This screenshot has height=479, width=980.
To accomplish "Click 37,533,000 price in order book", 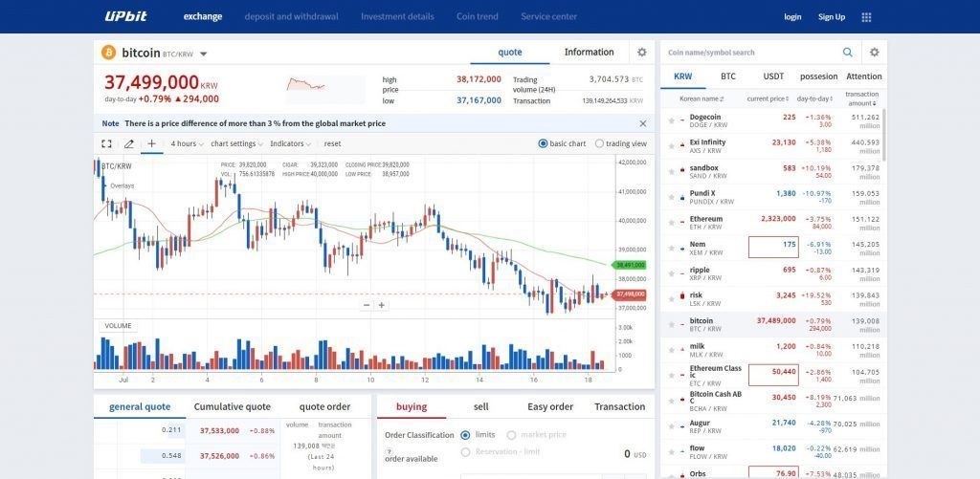I will coord(219,430).
